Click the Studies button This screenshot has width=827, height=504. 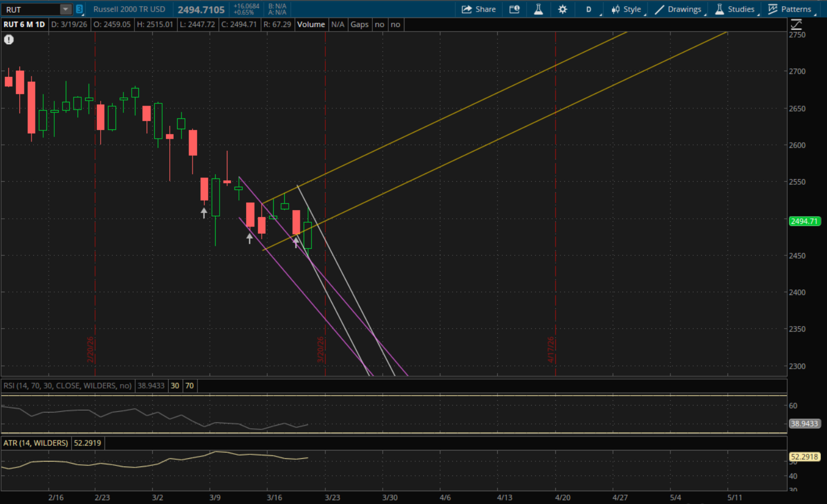click(x=735, y=9)
